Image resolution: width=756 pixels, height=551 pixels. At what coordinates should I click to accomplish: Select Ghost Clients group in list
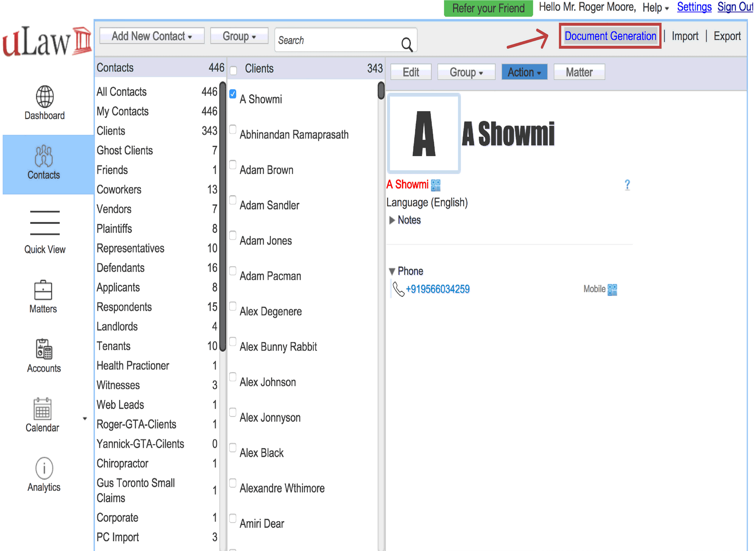pos(125,151)
